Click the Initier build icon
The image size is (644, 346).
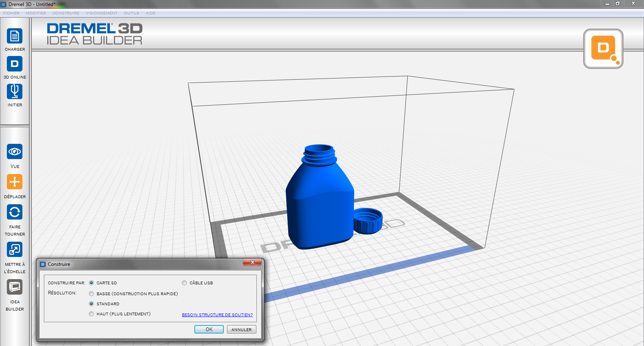[14, 91]
